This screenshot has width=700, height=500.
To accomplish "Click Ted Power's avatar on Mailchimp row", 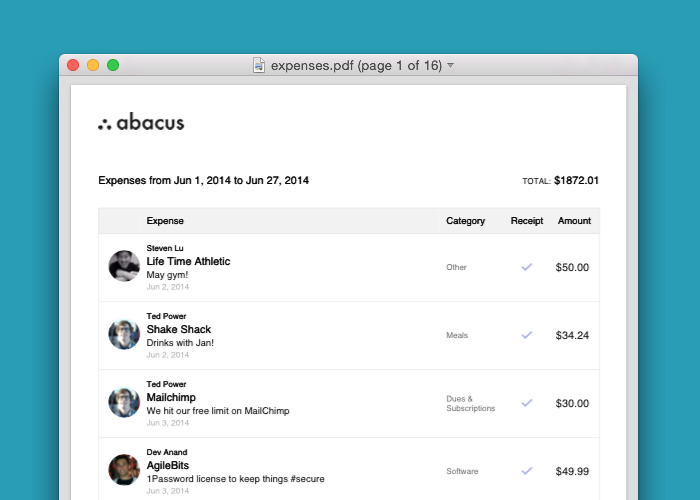I will tap(124, 402).
